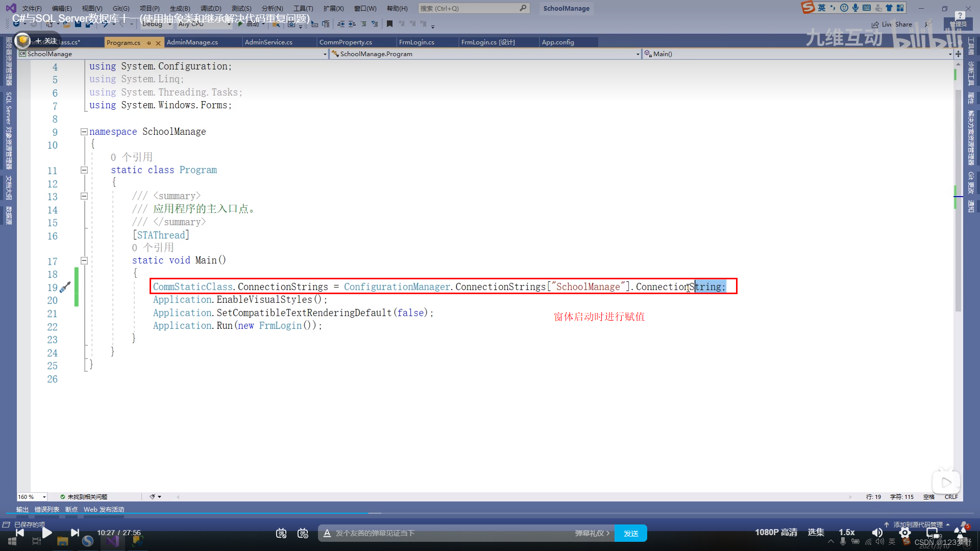Collapse the namespace SchoolManage block
Image resolution: width=980 pixels, height=551 pixels.
84,132
